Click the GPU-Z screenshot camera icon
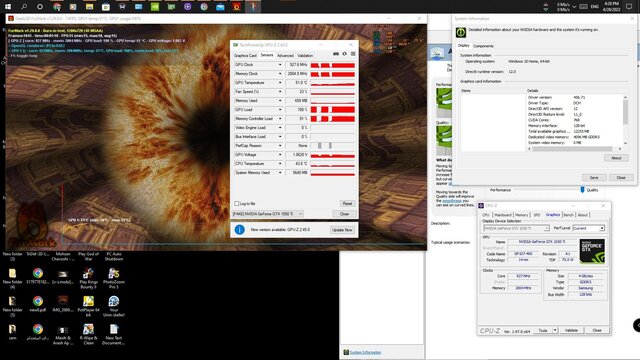 336,54
